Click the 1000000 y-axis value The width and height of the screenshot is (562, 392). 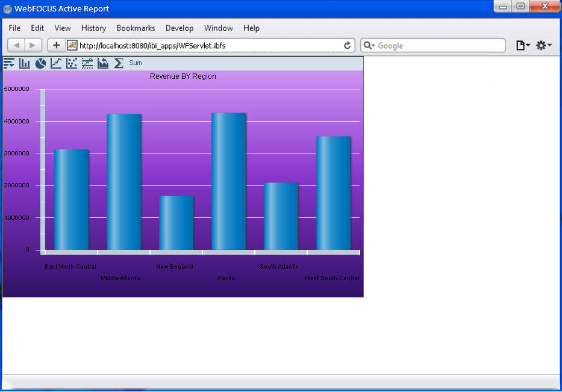(x=16, y=218)
